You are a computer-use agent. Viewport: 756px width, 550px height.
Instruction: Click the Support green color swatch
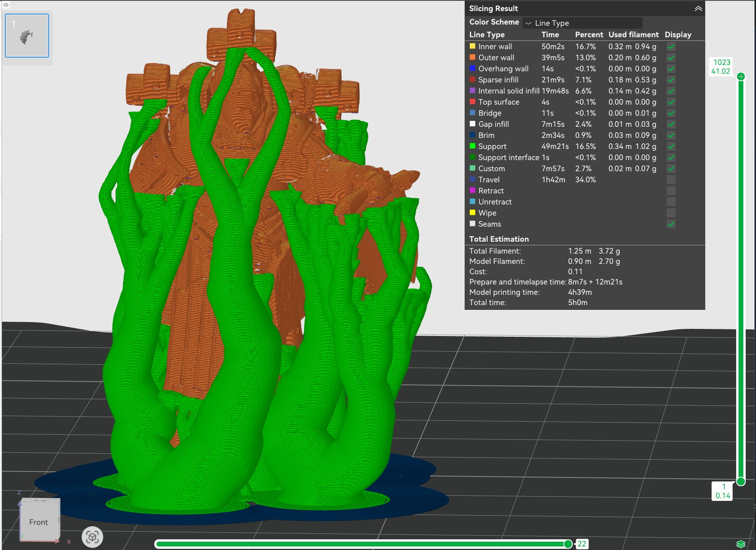(473, 146)
